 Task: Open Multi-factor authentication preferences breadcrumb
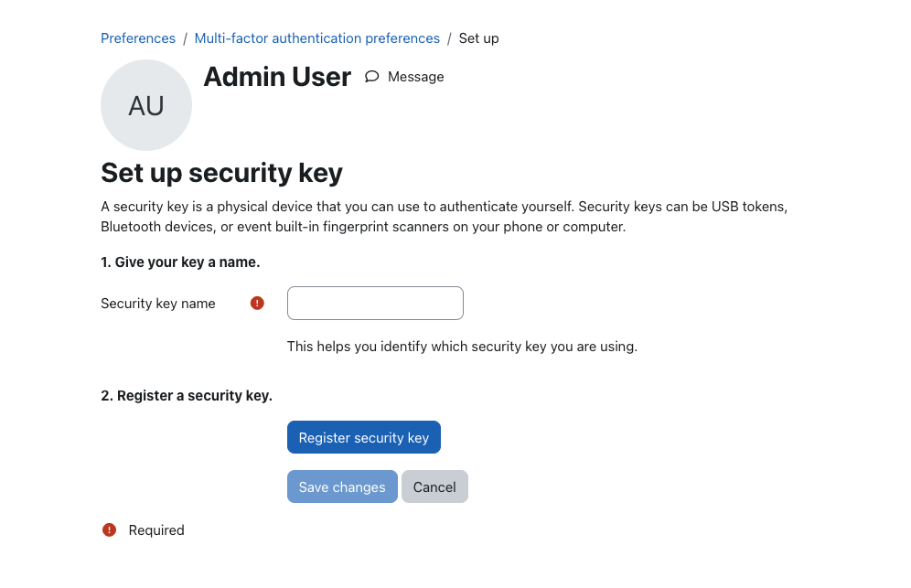[x=317, y=38]
